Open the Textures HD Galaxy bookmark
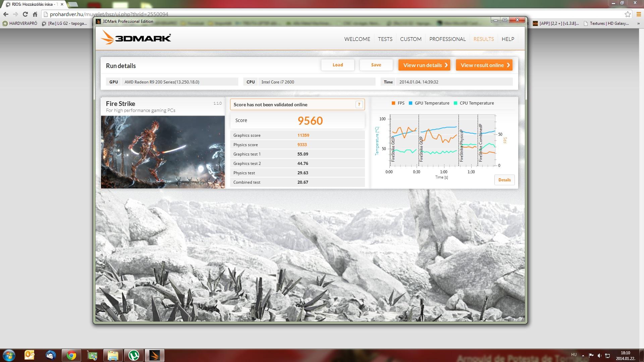Viewport: 644px width, 362px height. click(x=606, y=23)
